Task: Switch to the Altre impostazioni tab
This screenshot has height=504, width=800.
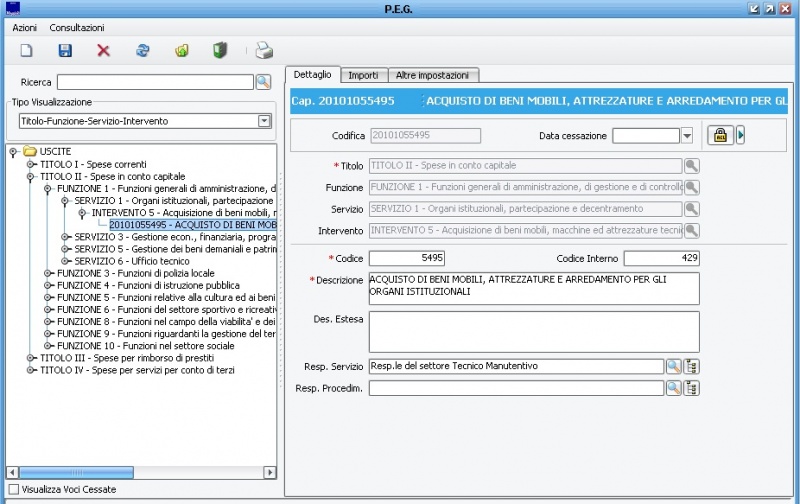Action: point(432,75)
